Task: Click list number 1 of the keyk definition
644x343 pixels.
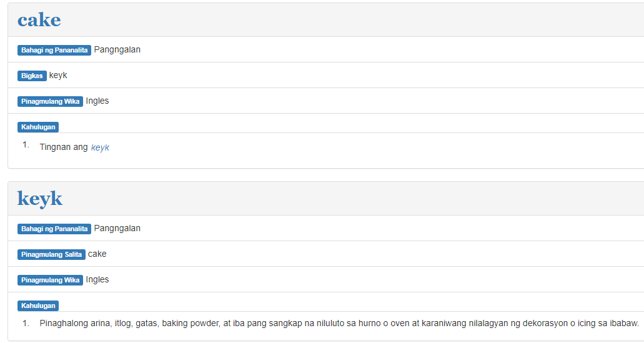Action: [26, 324]
